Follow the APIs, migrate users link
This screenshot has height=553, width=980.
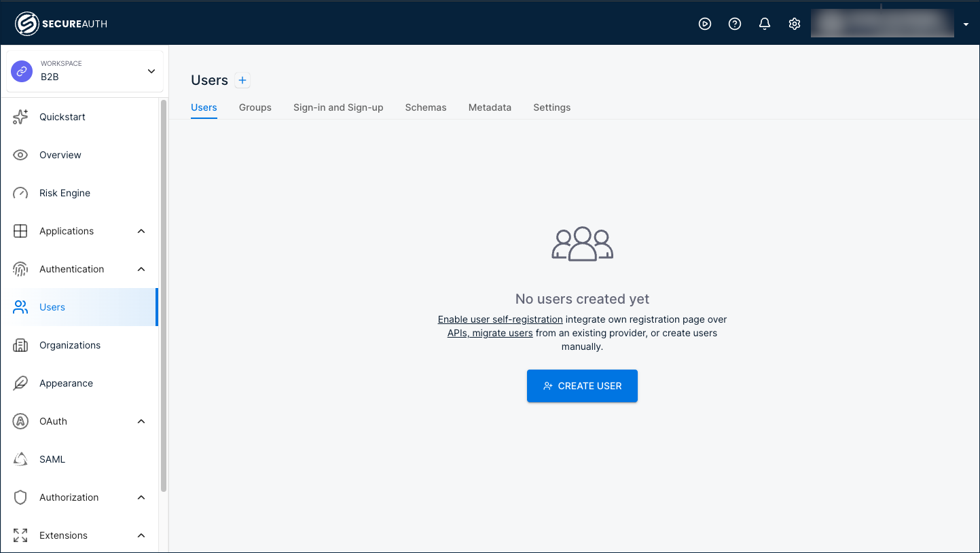point(490,333)
